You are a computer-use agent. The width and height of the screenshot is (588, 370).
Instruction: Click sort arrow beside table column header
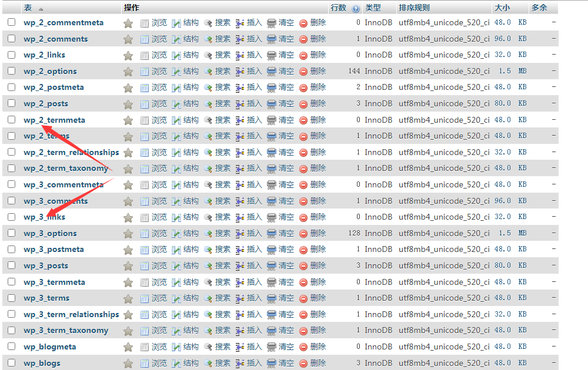(41, 9)
